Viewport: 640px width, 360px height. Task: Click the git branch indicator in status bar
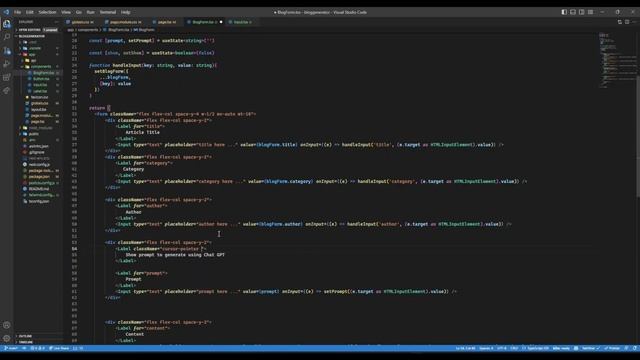pos(11,348)
